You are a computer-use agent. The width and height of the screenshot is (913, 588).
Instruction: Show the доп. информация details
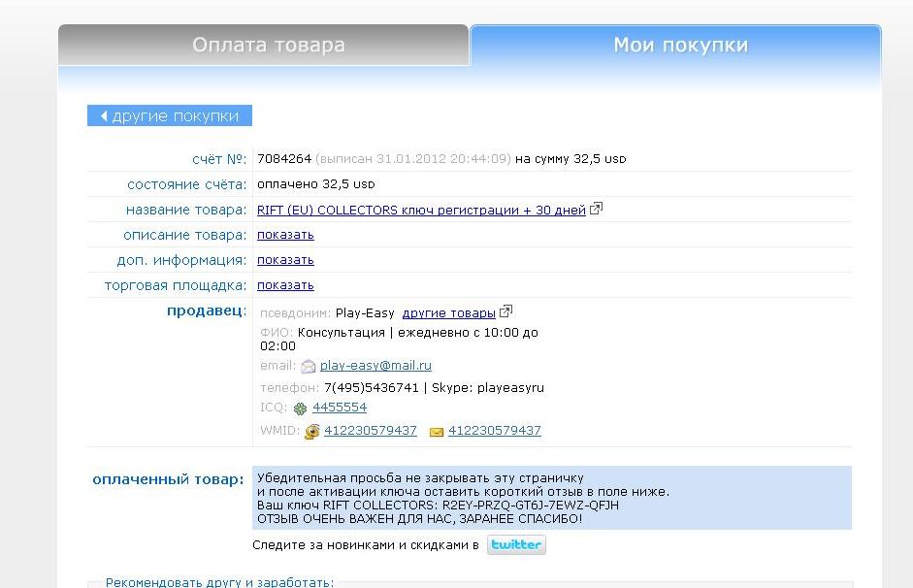[285, 260]
